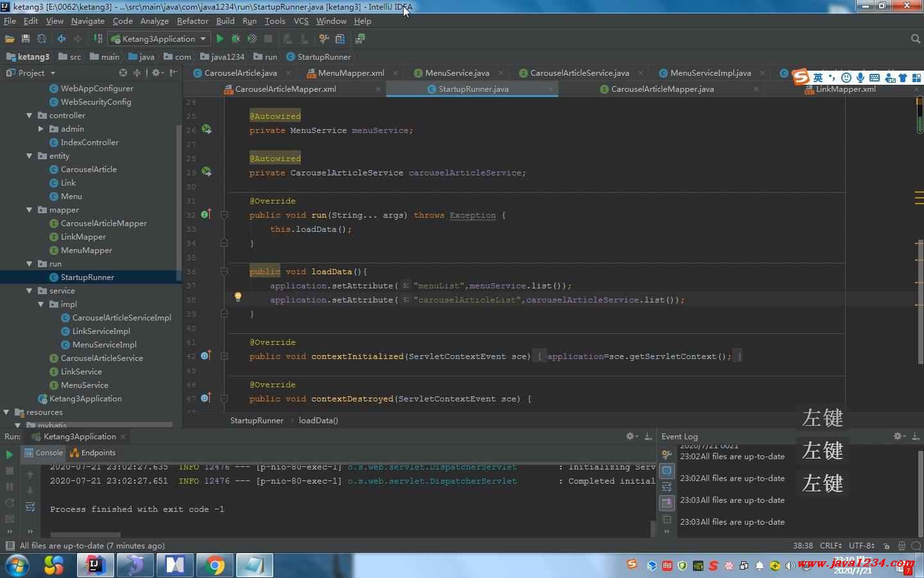The height and width of the screenshot is (578, 924).
Task: Click the 38:38 cursor position indicator
Action: (x=803, y=545)
